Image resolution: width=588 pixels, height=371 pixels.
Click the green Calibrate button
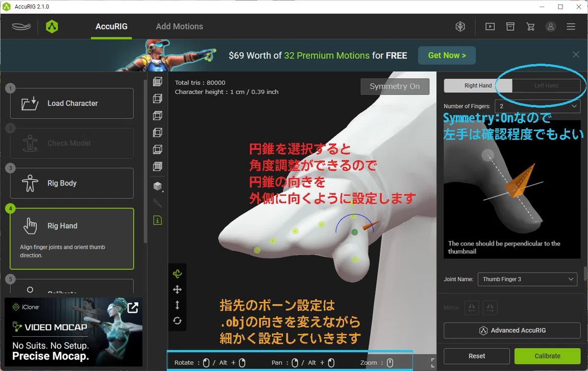[x=547, y=356]
